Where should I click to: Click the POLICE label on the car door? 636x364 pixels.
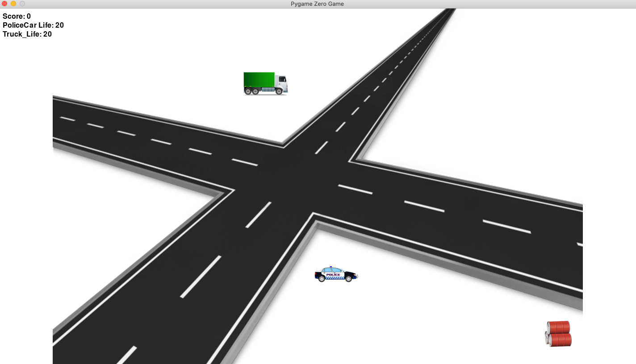pyautogui.click(x=333, y=275)
